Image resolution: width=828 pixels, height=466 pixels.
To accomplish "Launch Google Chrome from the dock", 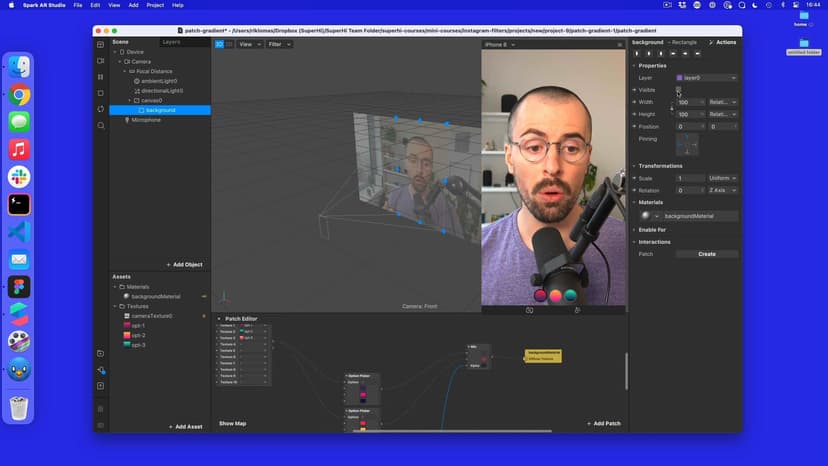I will (x=19, y=95).
